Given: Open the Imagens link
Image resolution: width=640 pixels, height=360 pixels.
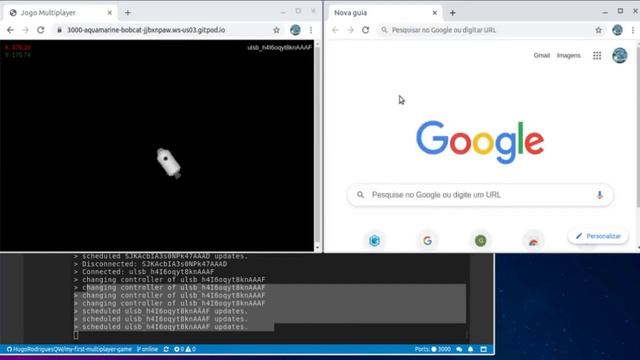Looking at the screenshot, I should pyautogui.click(x=569, y=56).
